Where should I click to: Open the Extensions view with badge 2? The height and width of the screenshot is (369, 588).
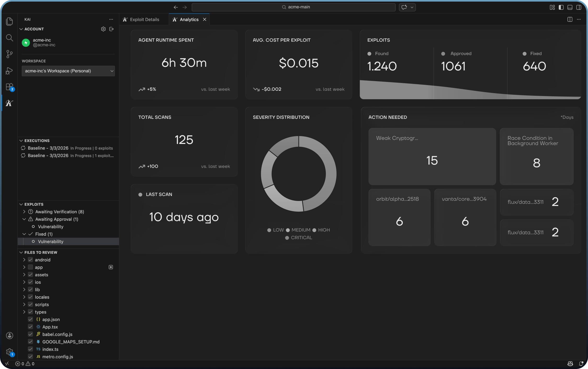click(9, 87)
